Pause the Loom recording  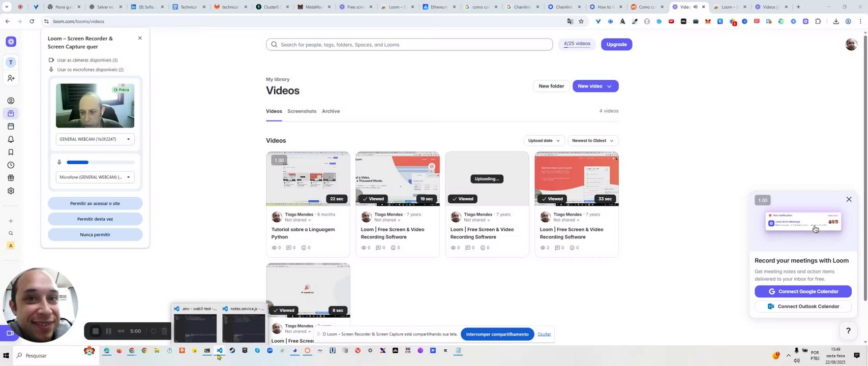tap(108, 331)
